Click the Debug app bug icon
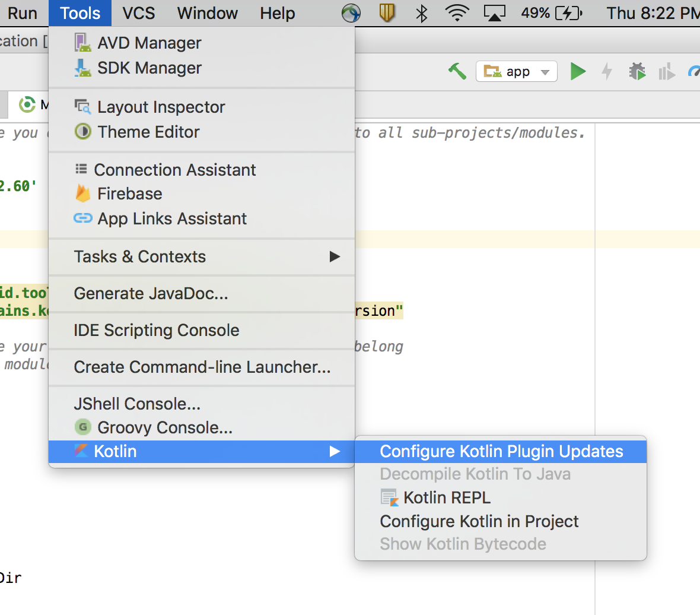 coord(637,71)
